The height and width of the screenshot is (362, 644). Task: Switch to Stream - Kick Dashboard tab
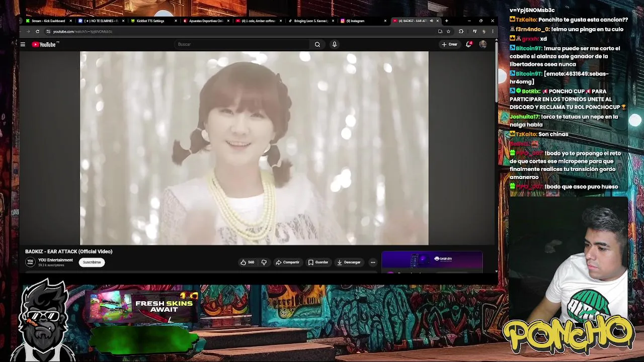tap(48, 21)
